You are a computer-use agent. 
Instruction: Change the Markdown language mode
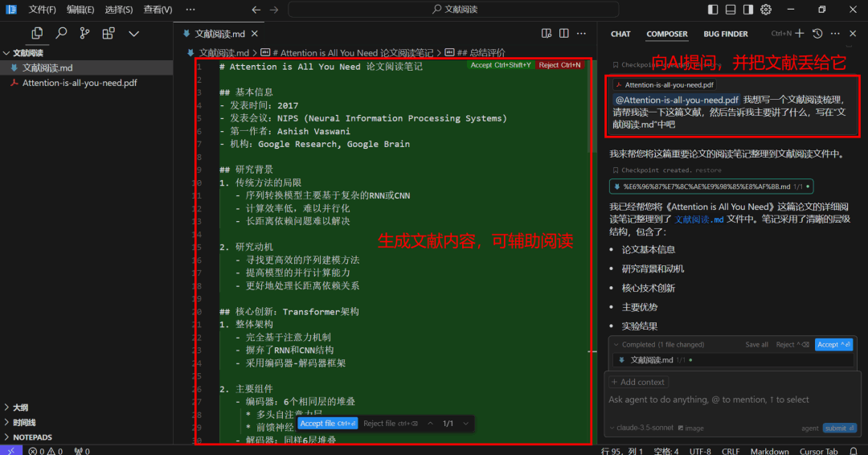769,451
